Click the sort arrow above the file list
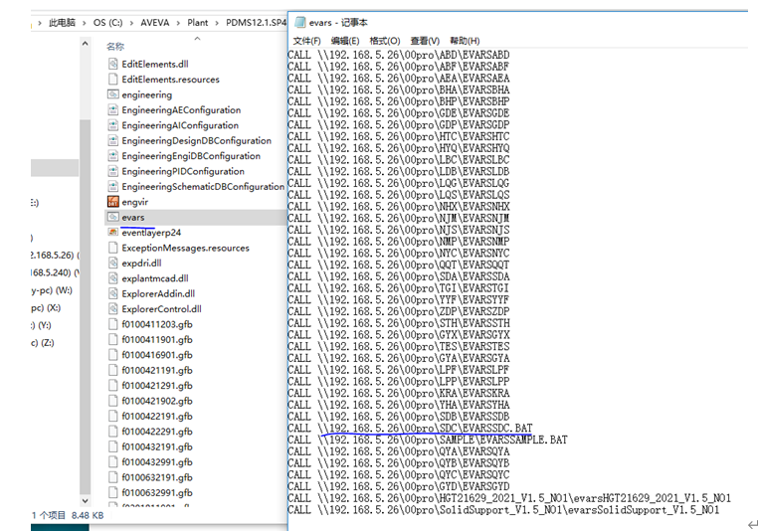The height and width of the screenshot is (532, 758). [197, 38]
